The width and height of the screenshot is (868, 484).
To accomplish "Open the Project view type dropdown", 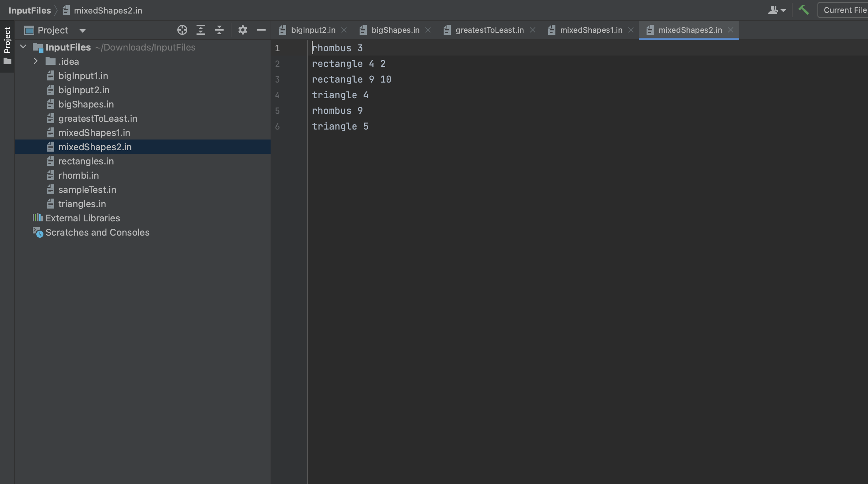I will [83, 30].
